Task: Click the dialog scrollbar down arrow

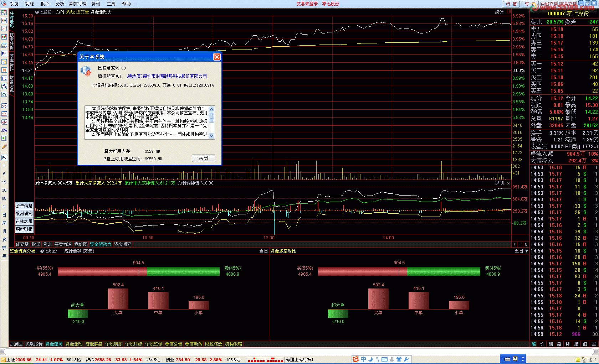Action: (211, 136)
